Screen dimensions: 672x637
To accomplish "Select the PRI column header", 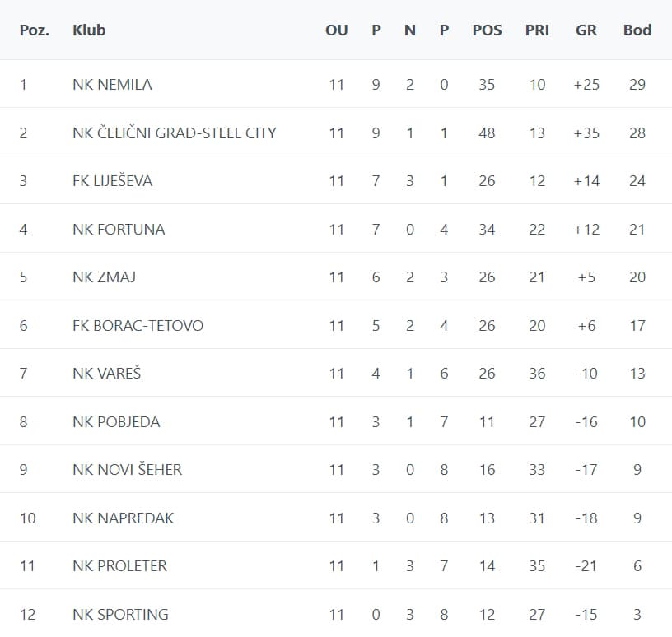I will pyautogui.click(x=537, y=30).
